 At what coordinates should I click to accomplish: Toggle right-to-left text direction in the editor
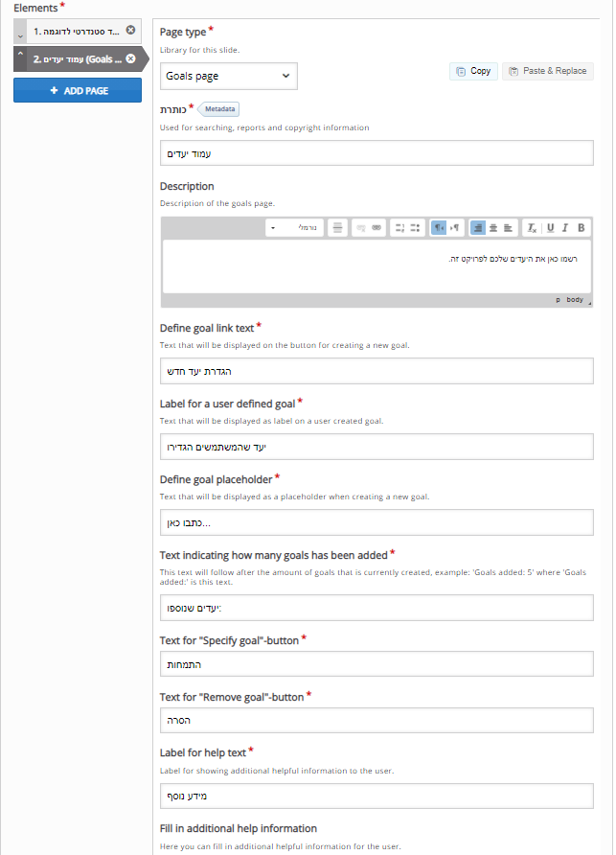pyautogui.click(x=438, y=227)
